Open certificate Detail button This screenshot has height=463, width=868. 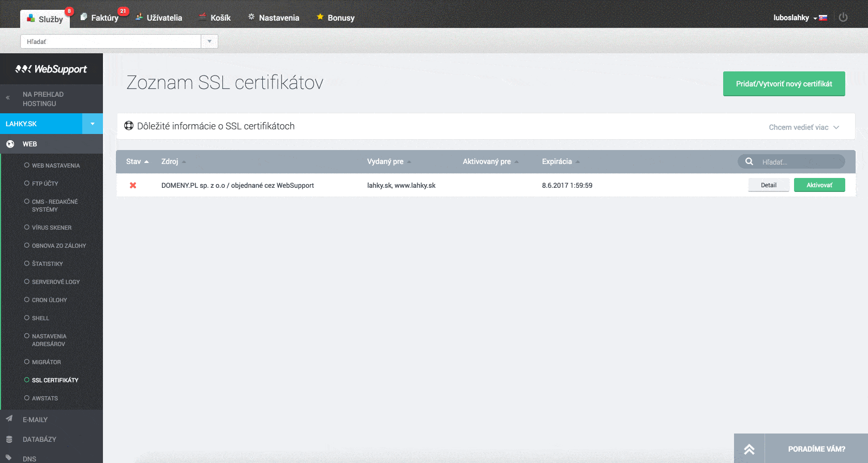[x=769, y=185]
